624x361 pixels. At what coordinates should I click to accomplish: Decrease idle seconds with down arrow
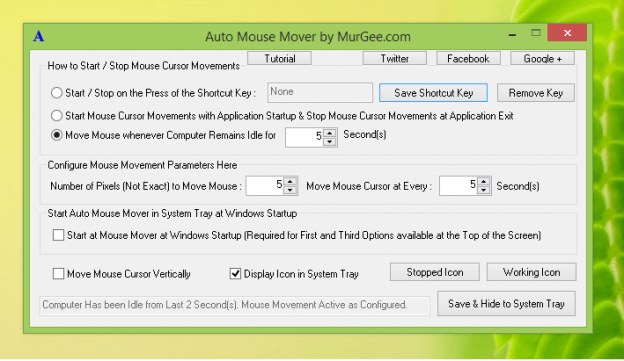pyautogui.click(x=330, y=142)
